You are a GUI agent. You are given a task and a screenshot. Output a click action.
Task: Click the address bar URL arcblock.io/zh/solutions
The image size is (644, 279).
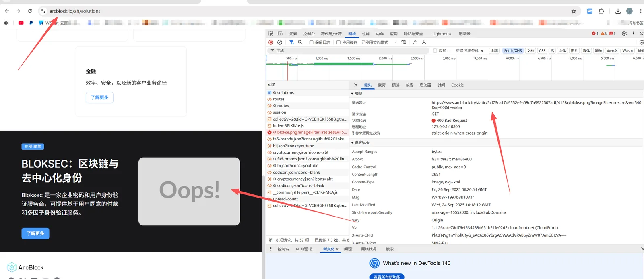(x=75, y=11)
